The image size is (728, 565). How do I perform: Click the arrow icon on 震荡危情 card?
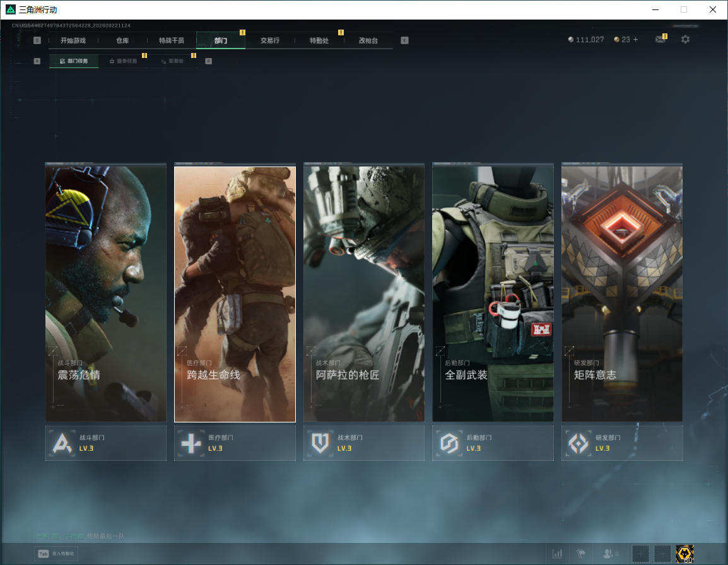(53, 350)
